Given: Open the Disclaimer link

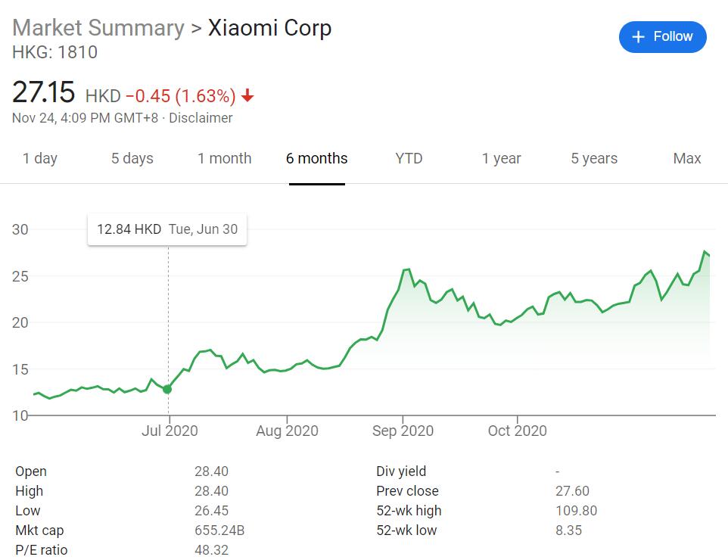Looking at the screenshot, I should click(203, 118).
